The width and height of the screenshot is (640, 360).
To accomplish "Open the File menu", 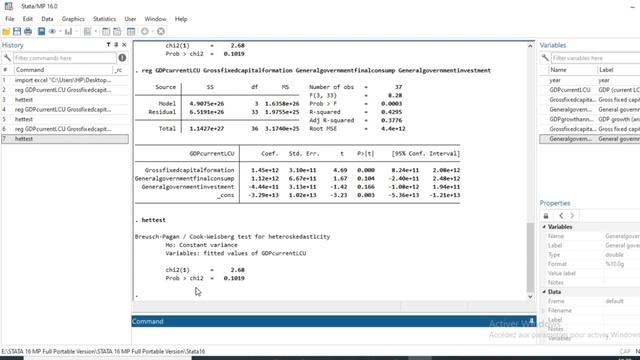I will coord(9,19).
